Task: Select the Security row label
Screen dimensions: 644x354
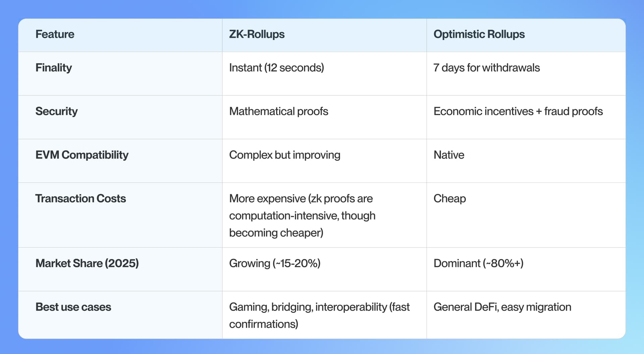Action: (x=56, y=112)
